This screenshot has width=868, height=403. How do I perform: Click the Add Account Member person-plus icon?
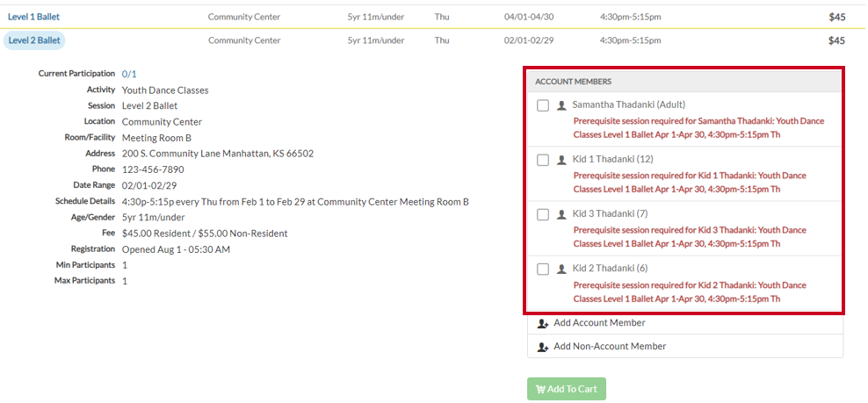click(x=543, y=323)
